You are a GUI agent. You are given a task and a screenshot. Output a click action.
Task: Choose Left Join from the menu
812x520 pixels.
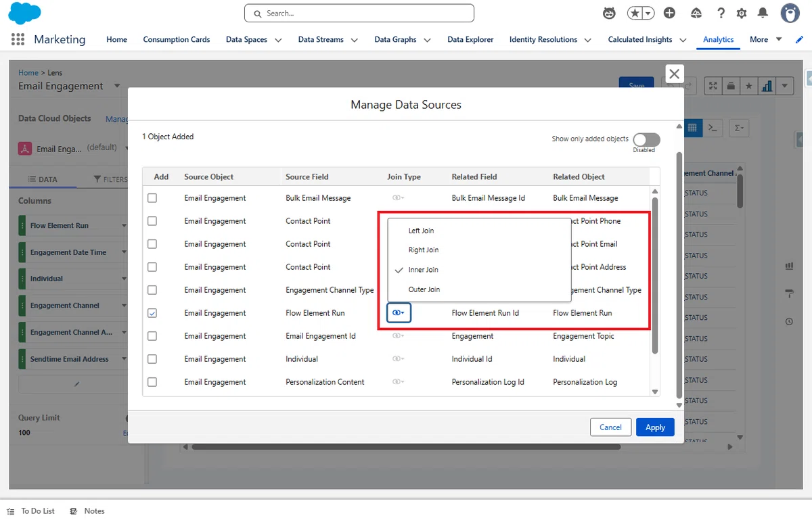(x=479, y=231)
